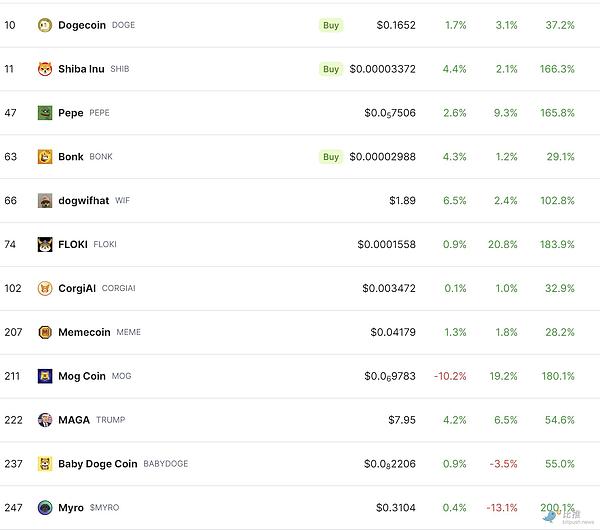Image resolution: width=600 pixels, height=530 pixels.
Task: Click the CorgiAI coin icon
Action: click(x=44, y=289)
